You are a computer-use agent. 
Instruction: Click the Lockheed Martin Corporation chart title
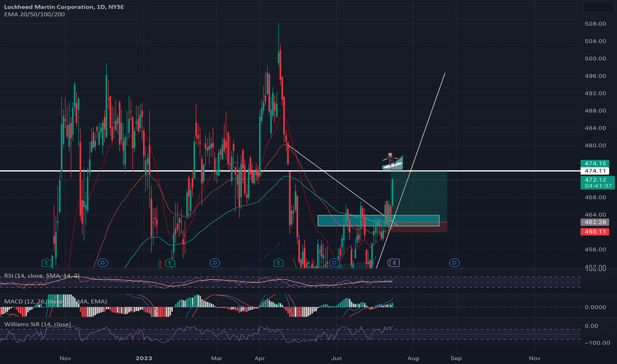point(64,7)
